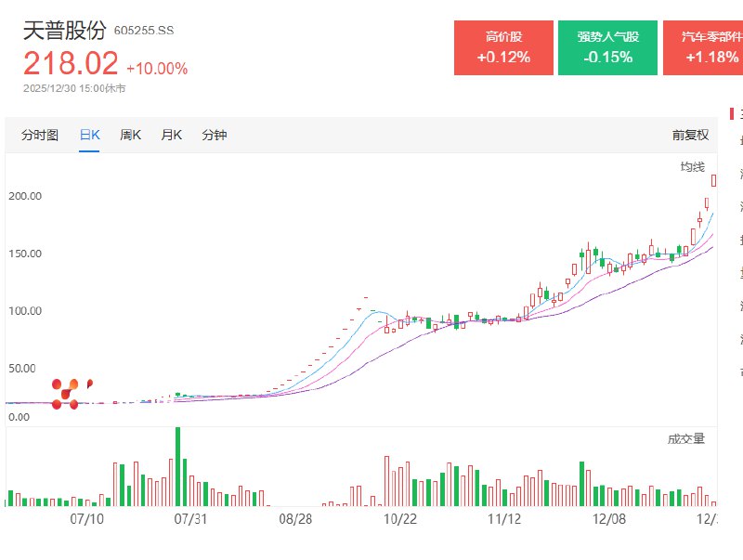The width and height of the screenshot is (743, 560).
Task: Open the 汽车零部件 +1.18% sector card
Action: pyautogui.click(x=703, y=48)
